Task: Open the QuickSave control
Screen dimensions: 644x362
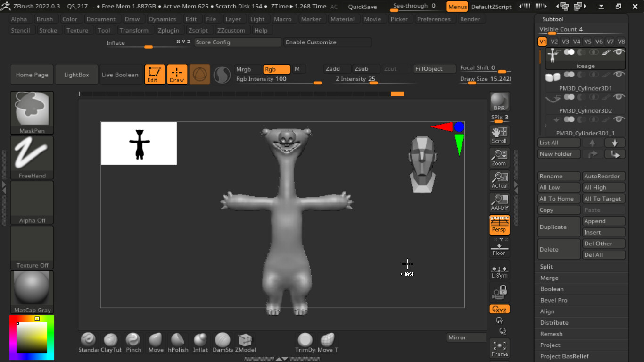Action: [x=362, y=7]
